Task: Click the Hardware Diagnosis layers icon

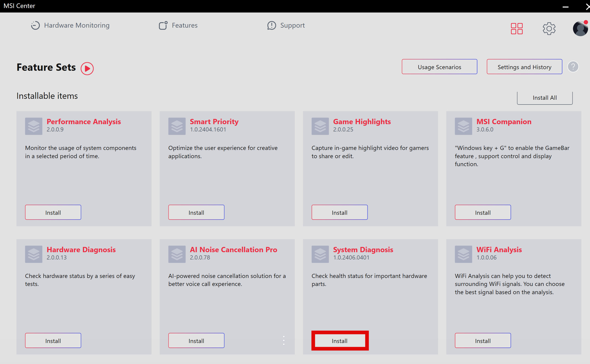Action: pos(34,254)
